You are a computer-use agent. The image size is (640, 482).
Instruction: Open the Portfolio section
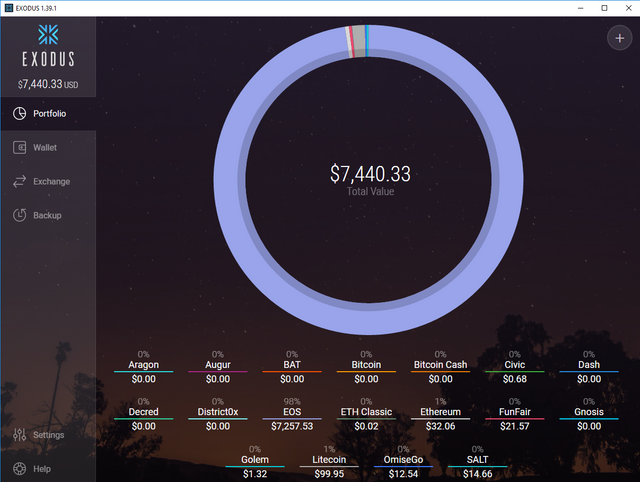tap(48, 113)
